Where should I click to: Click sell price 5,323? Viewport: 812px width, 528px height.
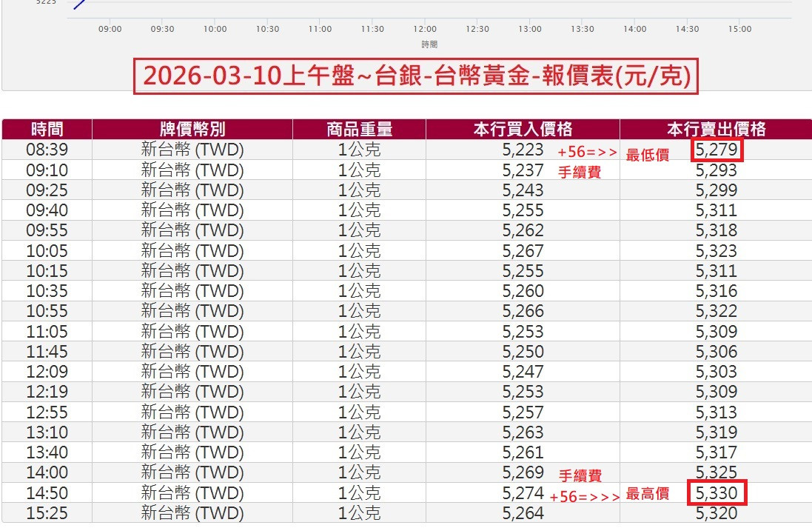717,251
